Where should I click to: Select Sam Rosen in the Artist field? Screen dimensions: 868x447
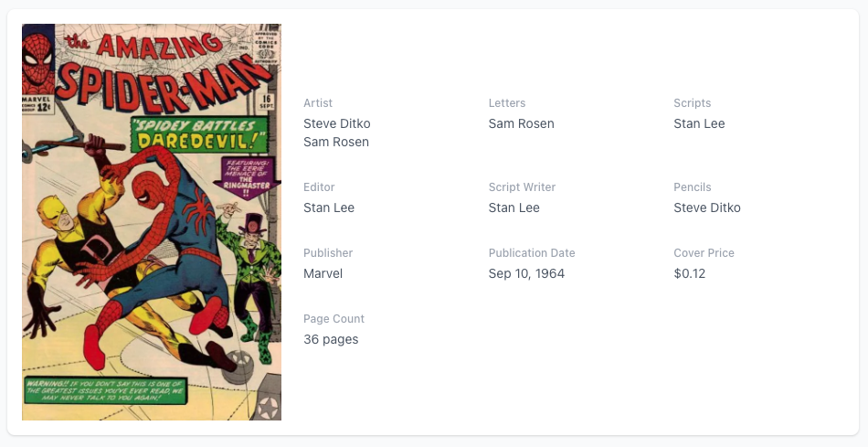click(x=336, y=142)
